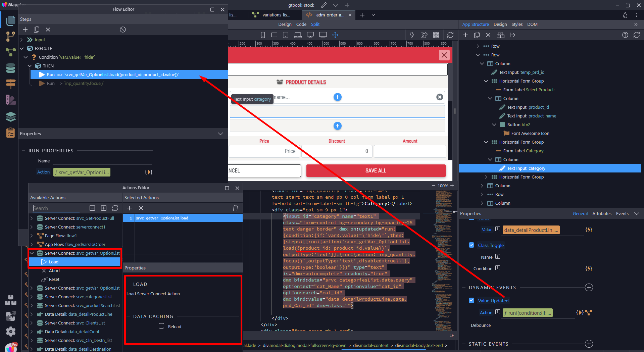Click the Debounce input field
This screenshot has width=644, height=352.
point(542,325)
